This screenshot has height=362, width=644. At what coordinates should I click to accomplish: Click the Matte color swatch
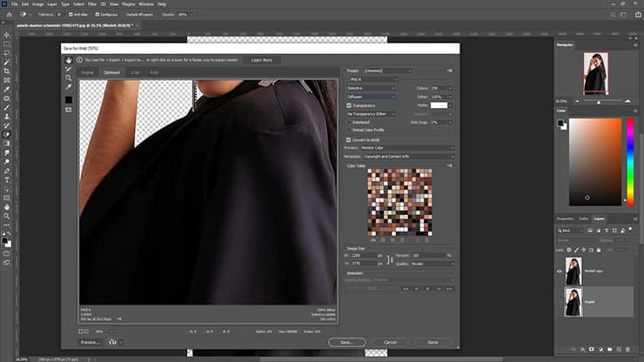pos(440,104)
